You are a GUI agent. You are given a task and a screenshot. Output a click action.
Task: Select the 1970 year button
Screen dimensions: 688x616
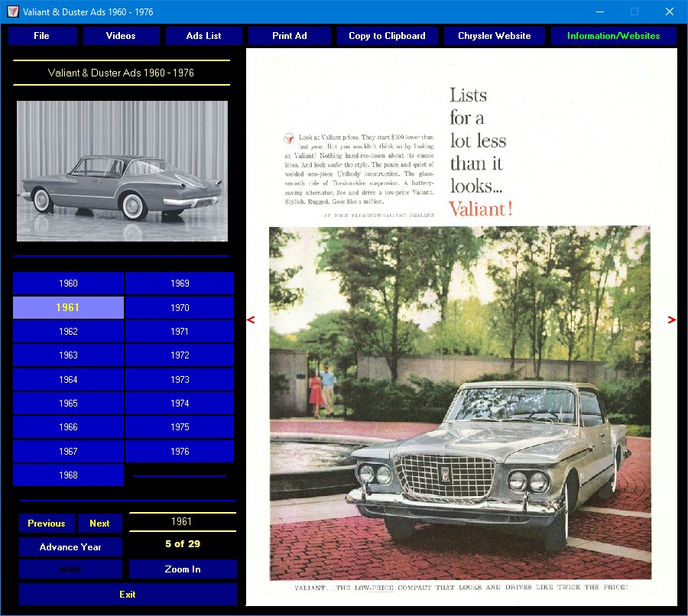pyautogui.click(x=180, y=307)
